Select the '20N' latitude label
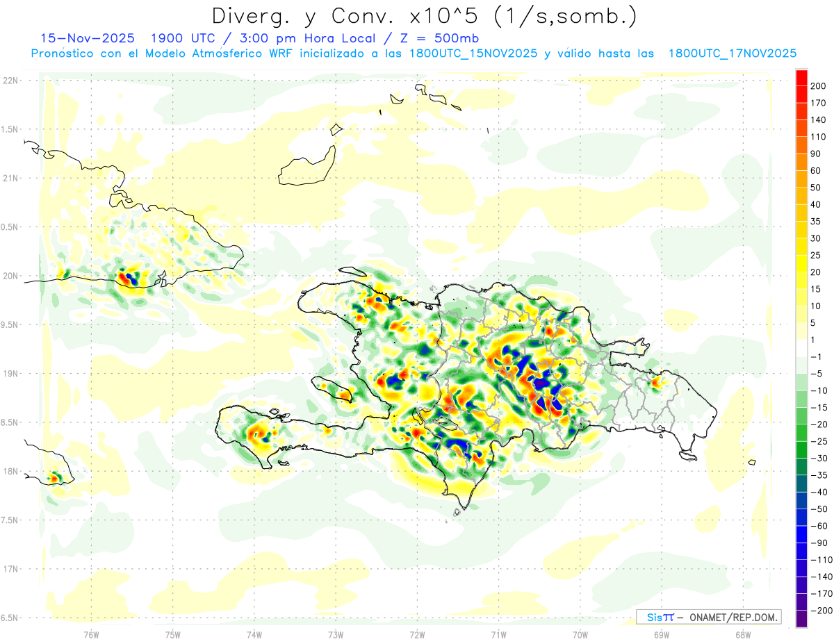Screen dimensions: 834x644 click(10, 276)
